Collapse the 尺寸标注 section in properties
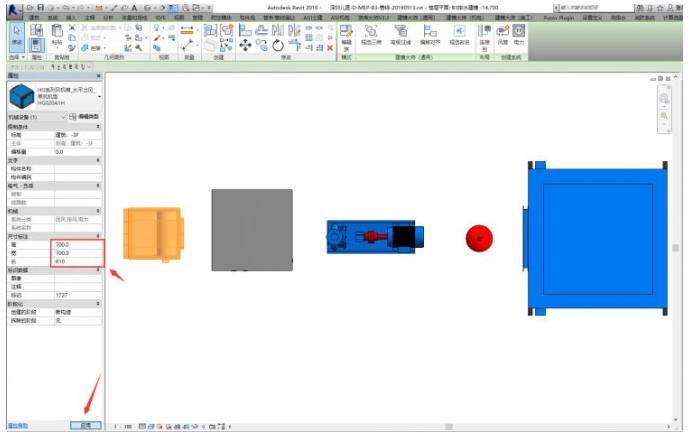The image size is (689, 439). coord(98,236)
